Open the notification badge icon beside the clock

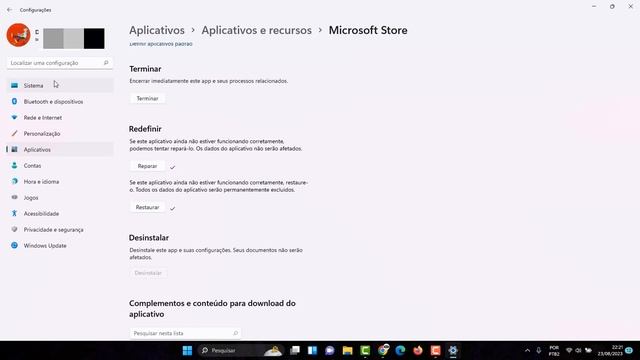(x=629, y=351)
